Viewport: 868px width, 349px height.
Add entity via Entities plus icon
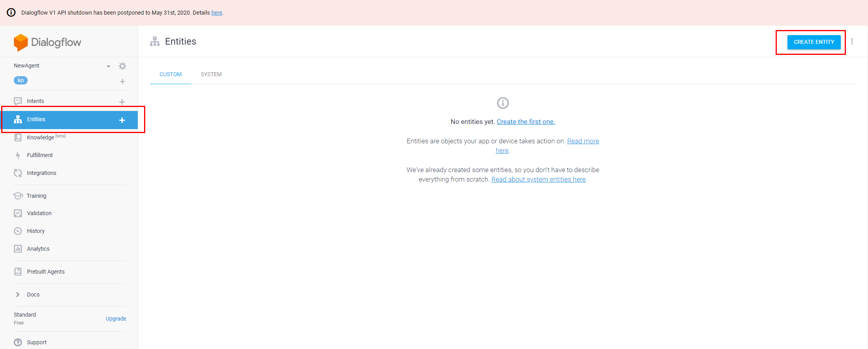[x=122, y=120]
